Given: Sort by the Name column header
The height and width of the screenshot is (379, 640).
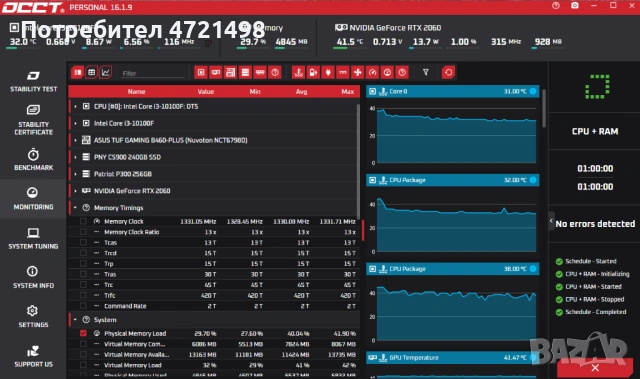Looking at the screenshot, I should tap(136, 92).
